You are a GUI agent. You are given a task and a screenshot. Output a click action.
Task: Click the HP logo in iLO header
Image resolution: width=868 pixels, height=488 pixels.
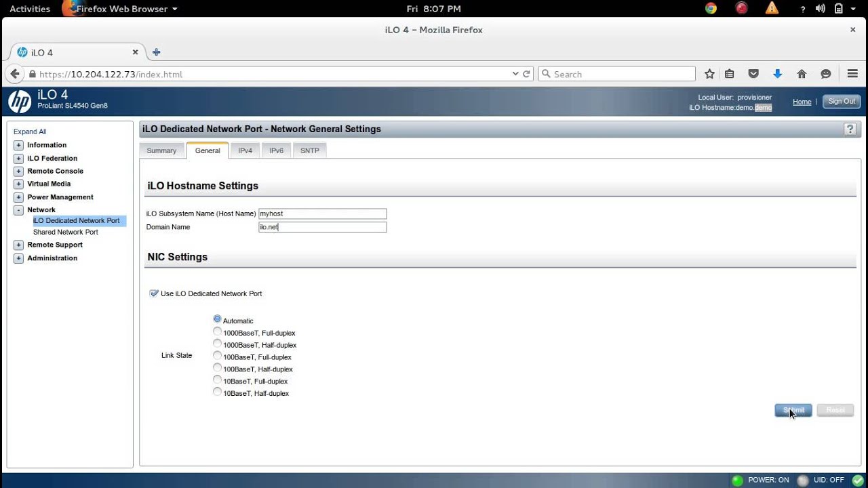pos(20,102)
